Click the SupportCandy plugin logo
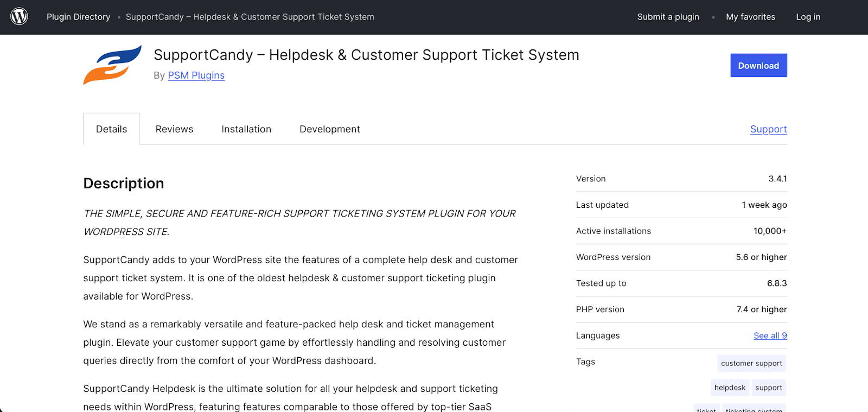Image resolution: width=868 pixels, height=412 pixels. coord(111,65)
